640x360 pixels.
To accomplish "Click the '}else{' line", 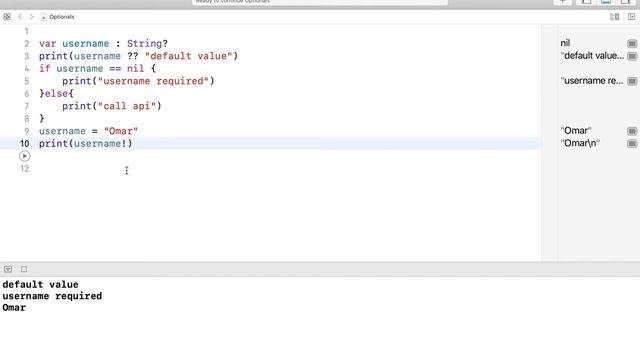I will (x=56, y=93).
